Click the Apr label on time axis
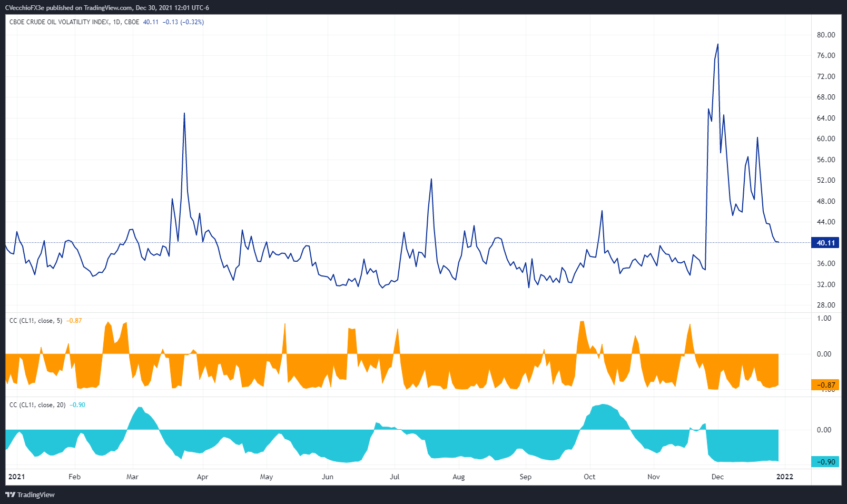The image size is (847, 504). coord(202,477)
